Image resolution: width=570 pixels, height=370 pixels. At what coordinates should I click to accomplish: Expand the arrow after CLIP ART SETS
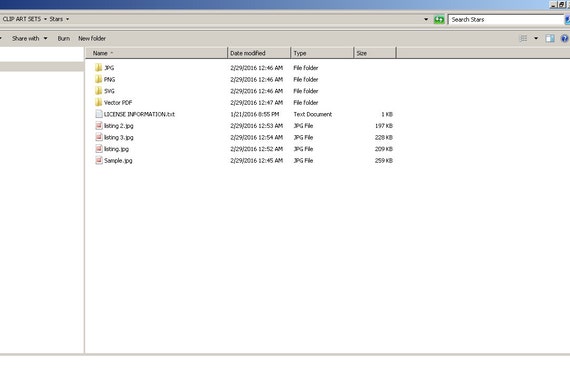point(45,19)
